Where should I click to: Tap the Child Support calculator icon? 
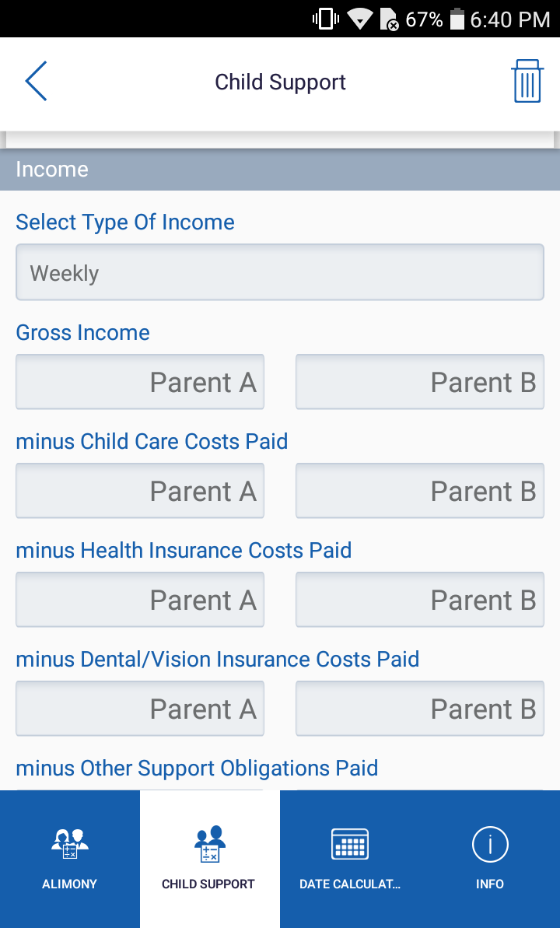coord(209,842)
